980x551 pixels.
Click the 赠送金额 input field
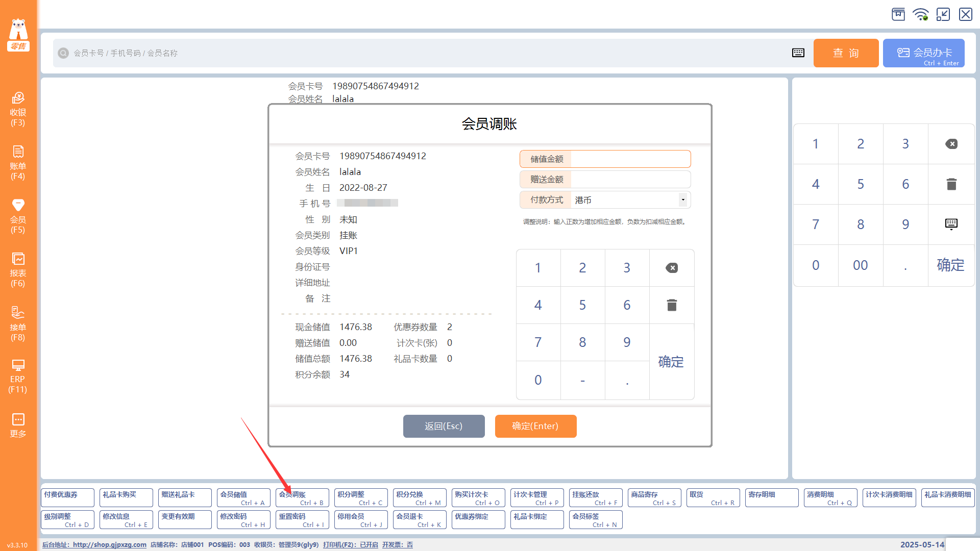pyautogui.click(x=630, y=180)
